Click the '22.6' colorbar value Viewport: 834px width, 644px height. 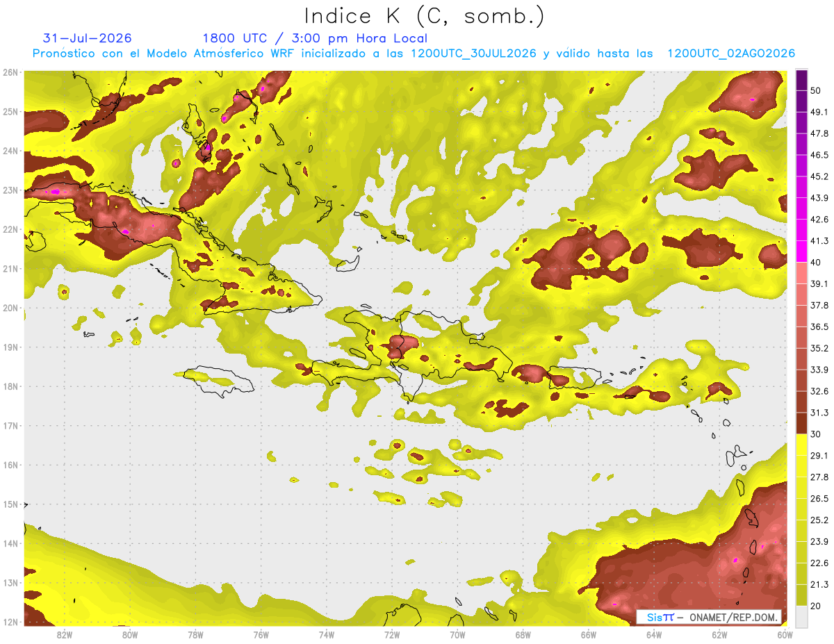click(819, 563)
